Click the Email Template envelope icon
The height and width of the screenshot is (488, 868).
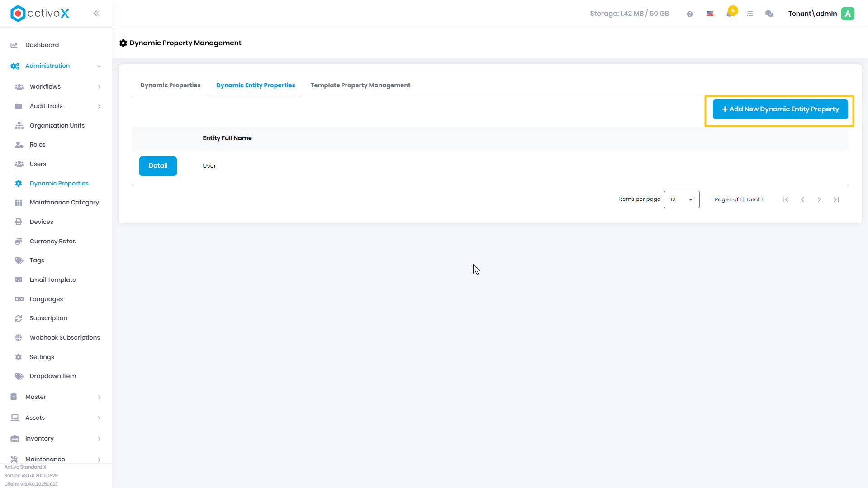point(19,280)
